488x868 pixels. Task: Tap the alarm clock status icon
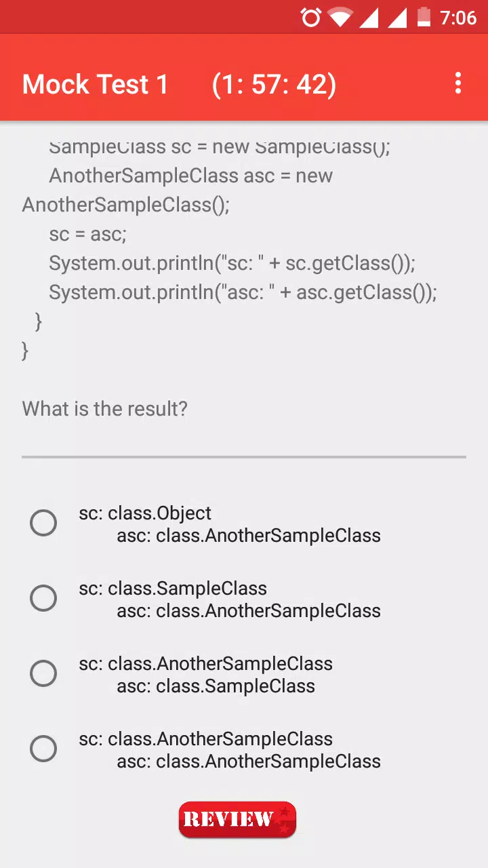coord(311,18)
